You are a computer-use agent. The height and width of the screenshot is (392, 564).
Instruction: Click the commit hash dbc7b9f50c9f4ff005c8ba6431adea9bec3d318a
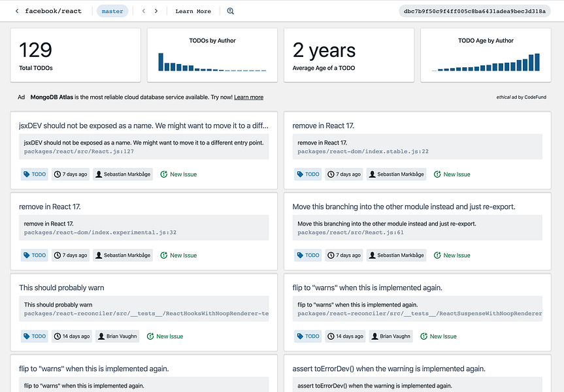pos(474,11)
